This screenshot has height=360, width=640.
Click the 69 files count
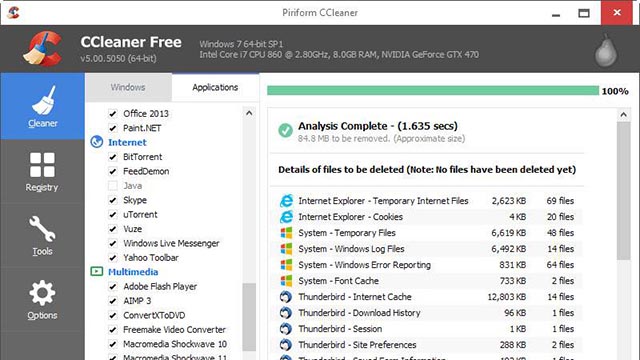[x=560, y=201]
